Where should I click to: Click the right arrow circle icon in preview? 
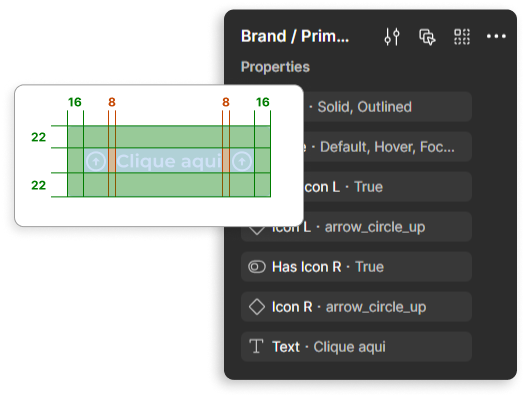(242, 161)
